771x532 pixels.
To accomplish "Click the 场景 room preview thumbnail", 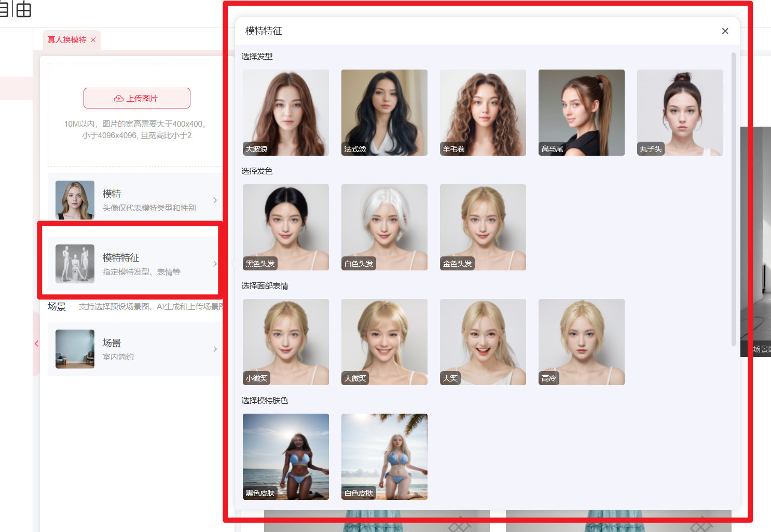I will (75, 349).
